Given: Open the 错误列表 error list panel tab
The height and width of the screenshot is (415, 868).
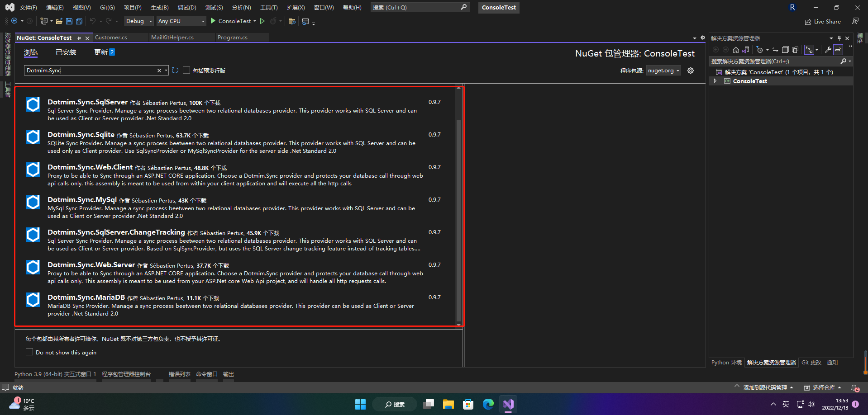Looking at the screenshot, I should tap(180, 374).
